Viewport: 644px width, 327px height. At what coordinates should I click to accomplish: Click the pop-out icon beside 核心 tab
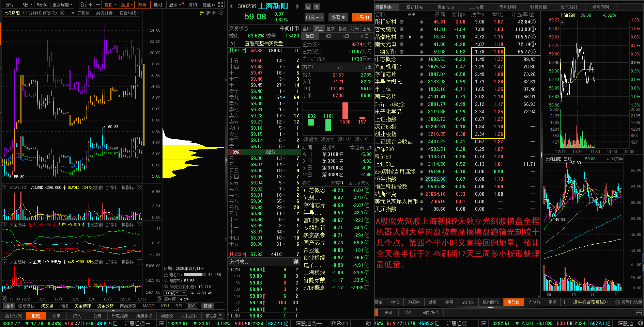pos(220,315)
